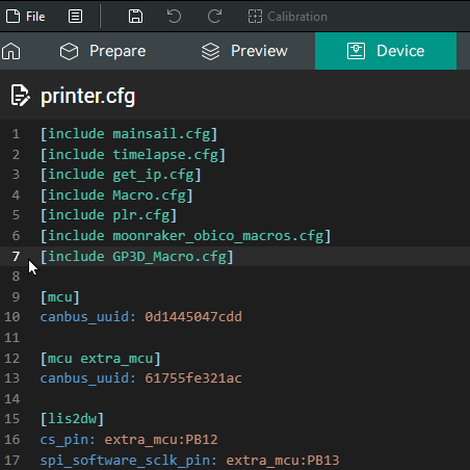Click the undo arrow icon

click(x=174, y=16)
